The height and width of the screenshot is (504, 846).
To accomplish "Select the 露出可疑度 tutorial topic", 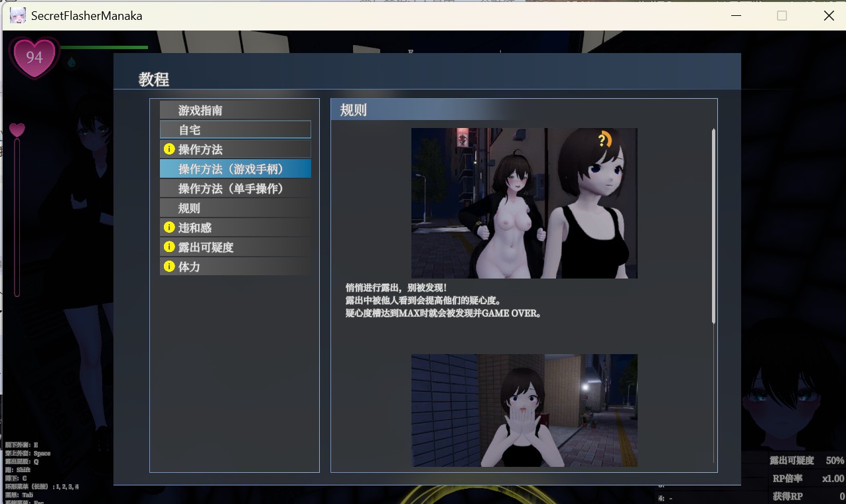I will tap(236, 247).
